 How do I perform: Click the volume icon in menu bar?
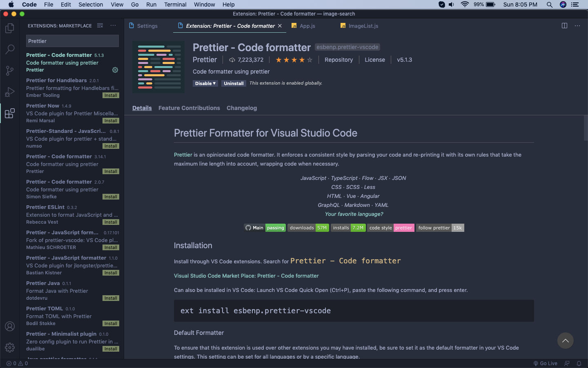coord(452,4)
